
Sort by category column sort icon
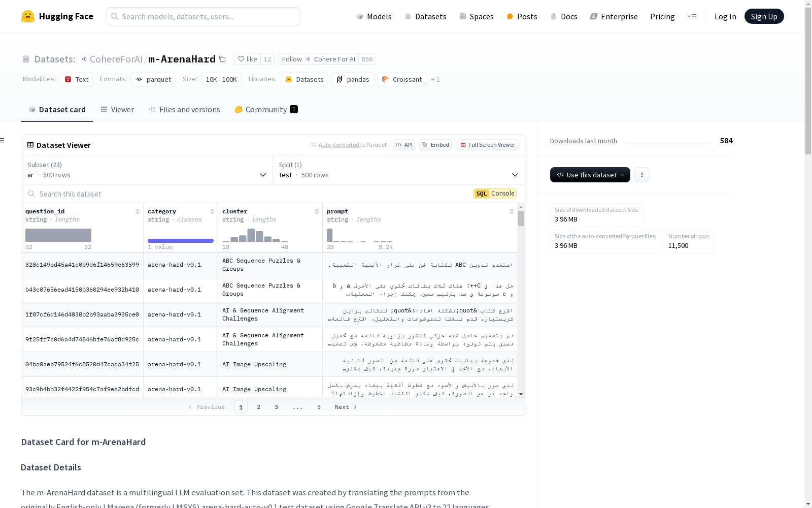(212, 211)
